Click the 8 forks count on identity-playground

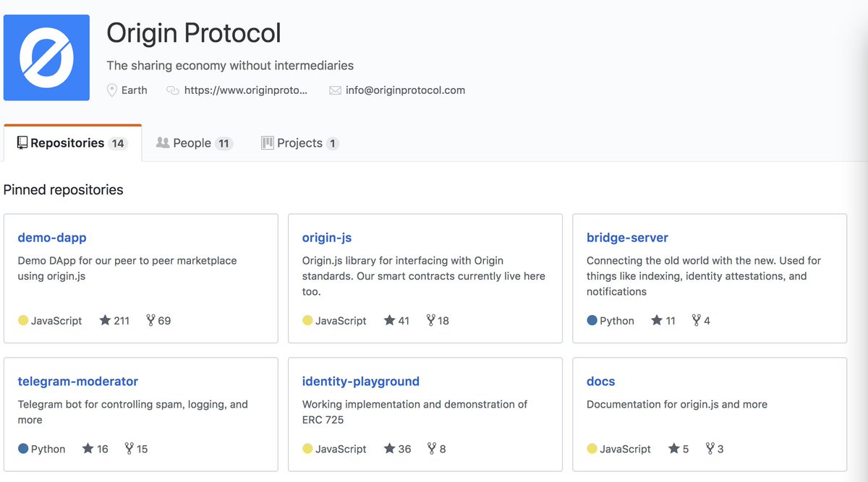443,449
